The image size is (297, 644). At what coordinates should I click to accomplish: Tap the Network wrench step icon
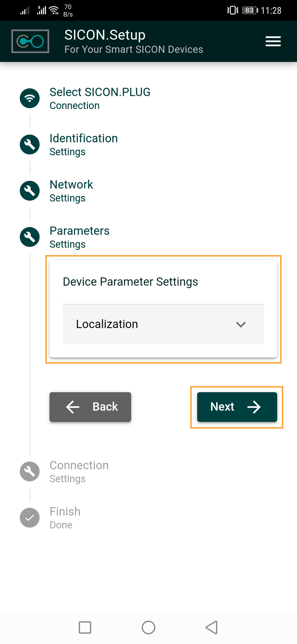pyautogui.click(x=30, y=191)
